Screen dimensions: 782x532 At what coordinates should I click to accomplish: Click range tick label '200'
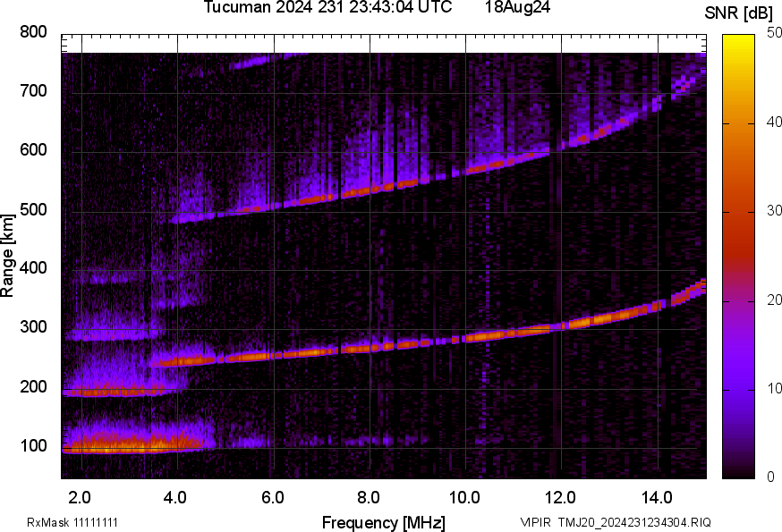tap(33, 387)
